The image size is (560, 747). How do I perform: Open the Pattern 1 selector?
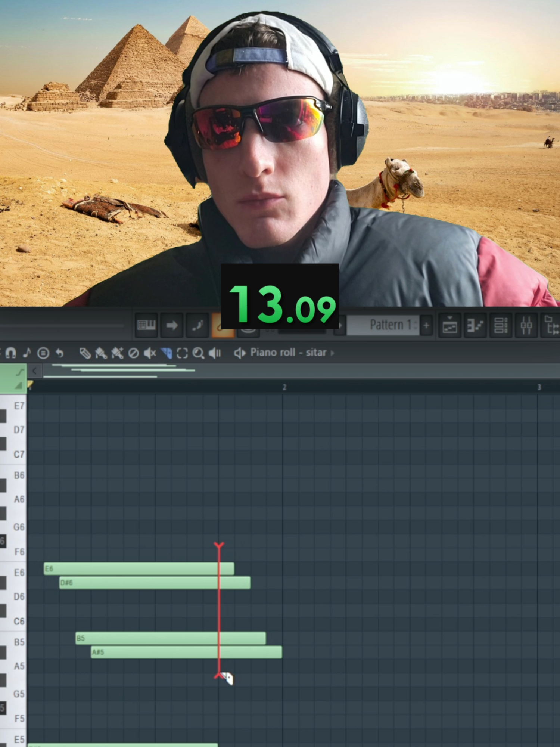[x=383, y=325]
